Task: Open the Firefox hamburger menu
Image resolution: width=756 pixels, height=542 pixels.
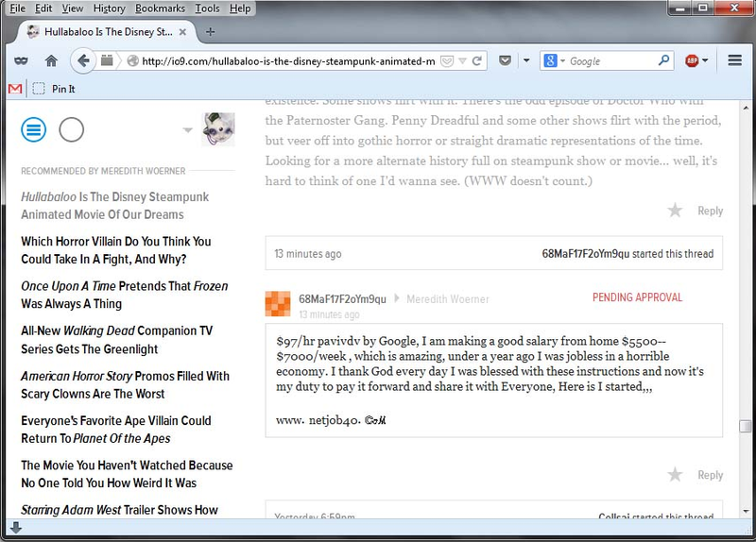Action: tap(735, 60)
